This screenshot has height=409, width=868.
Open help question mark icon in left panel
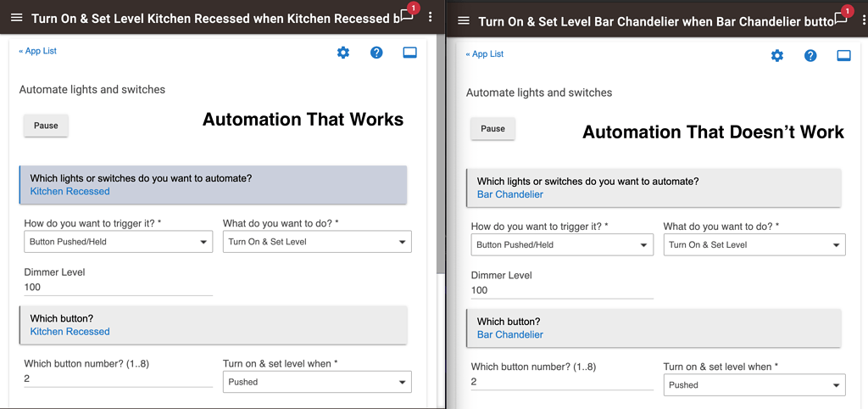[x=376, y=53]
